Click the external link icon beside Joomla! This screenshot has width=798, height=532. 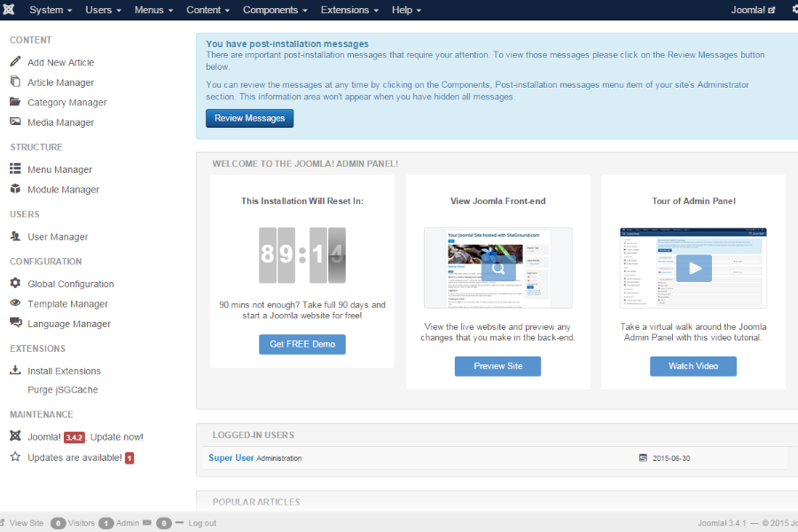(x=771, y=10)
